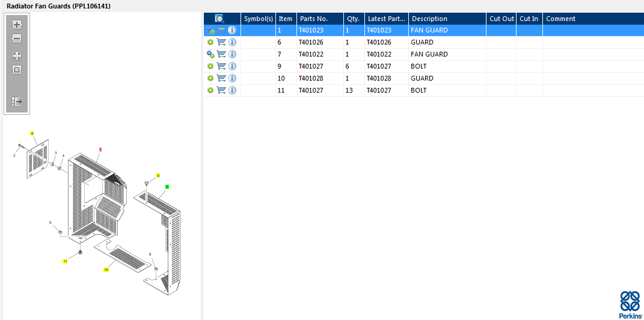
Task: Open info for T401023 FAN GUARD
Action: (x=232, y=30)
